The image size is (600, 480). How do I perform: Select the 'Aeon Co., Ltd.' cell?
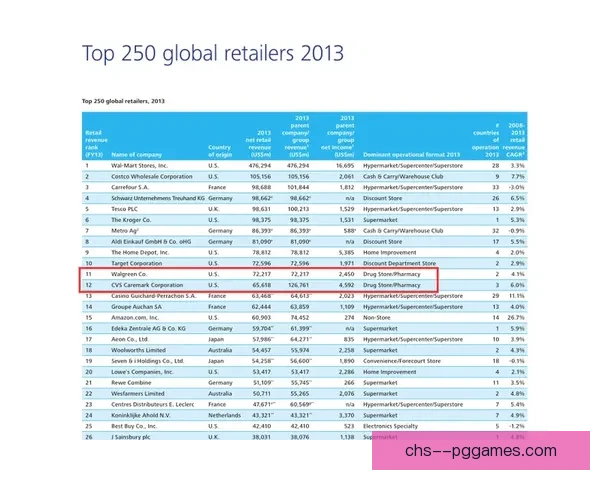pyautogui.click(x=130, y=339)
